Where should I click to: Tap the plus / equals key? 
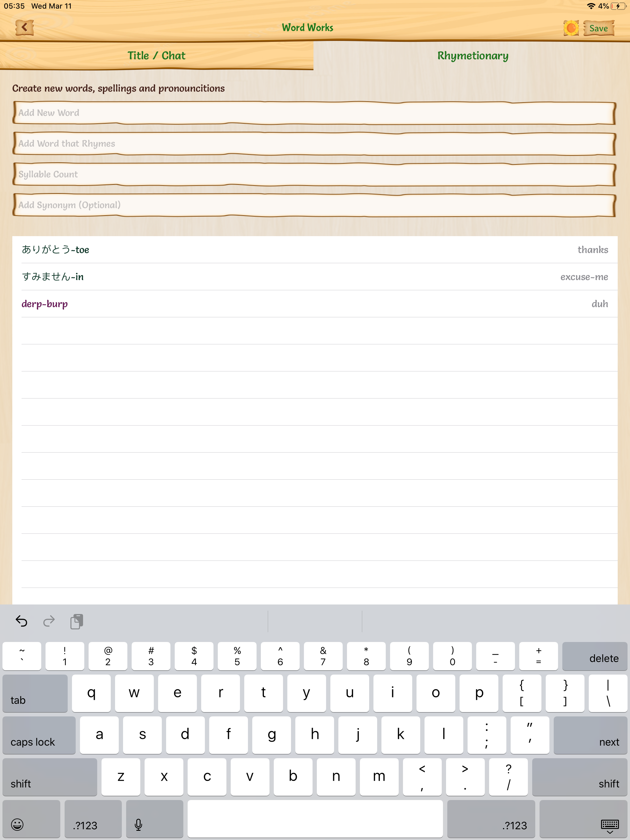click(538, 656)
